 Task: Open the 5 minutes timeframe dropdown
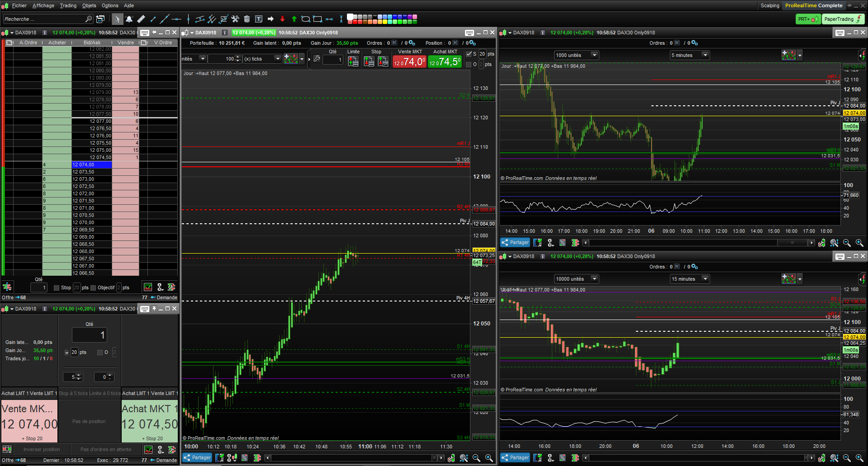[689, 55]
